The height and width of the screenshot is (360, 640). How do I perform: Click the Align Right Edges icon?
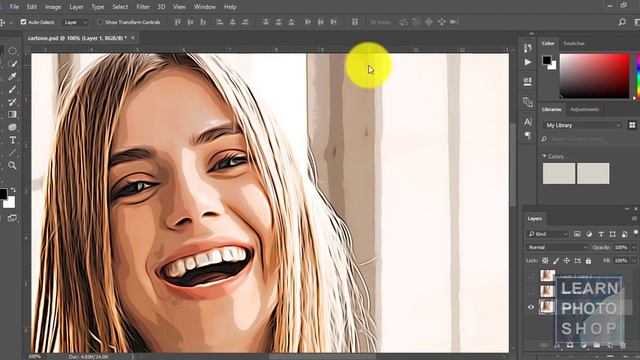click(x=245, y=22)
